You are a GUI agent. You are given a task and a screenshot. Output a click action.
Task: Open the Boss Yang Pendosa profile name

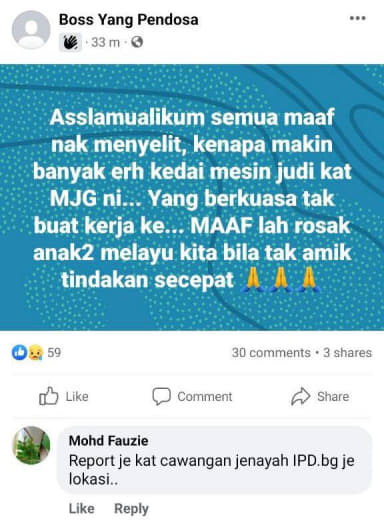pos(129,19)
